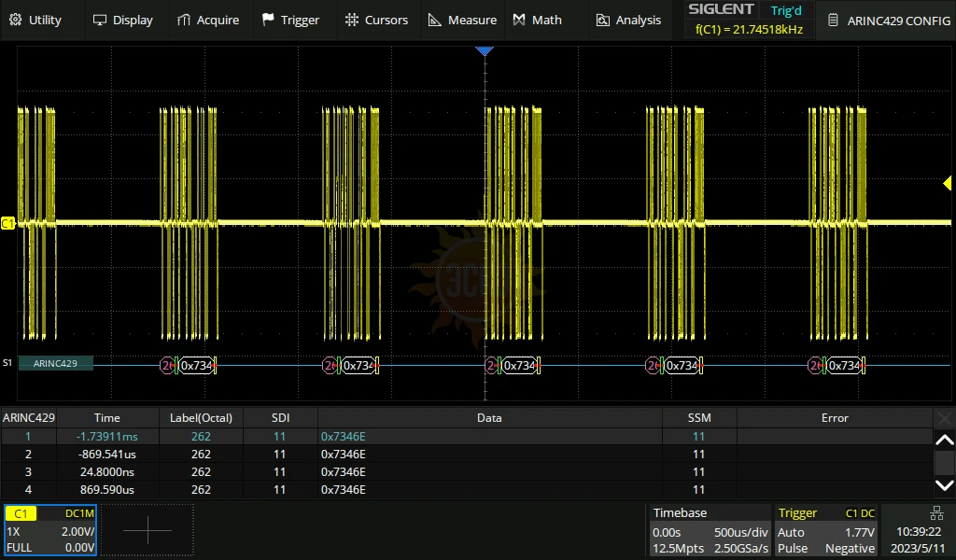Open the Math menu
This screenshot has height=560, width=956.
[x=538, y=20]
